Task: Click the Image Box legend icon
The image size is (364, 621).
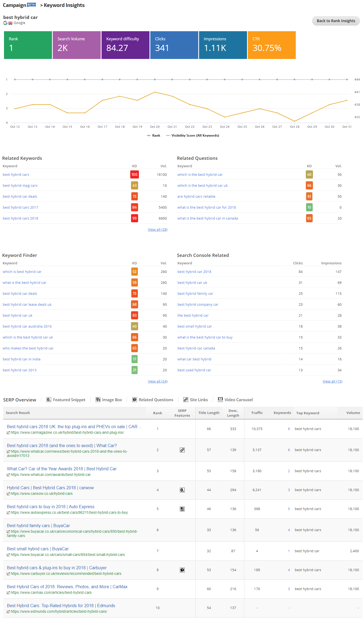Action: click(x=98, y=400)
